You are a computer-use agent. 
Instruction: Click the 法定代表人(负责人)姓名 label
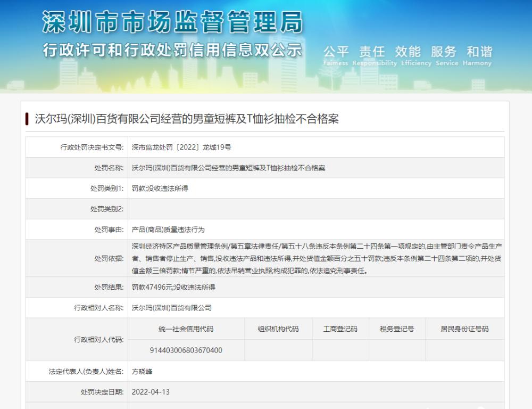[x=86, y=372]
